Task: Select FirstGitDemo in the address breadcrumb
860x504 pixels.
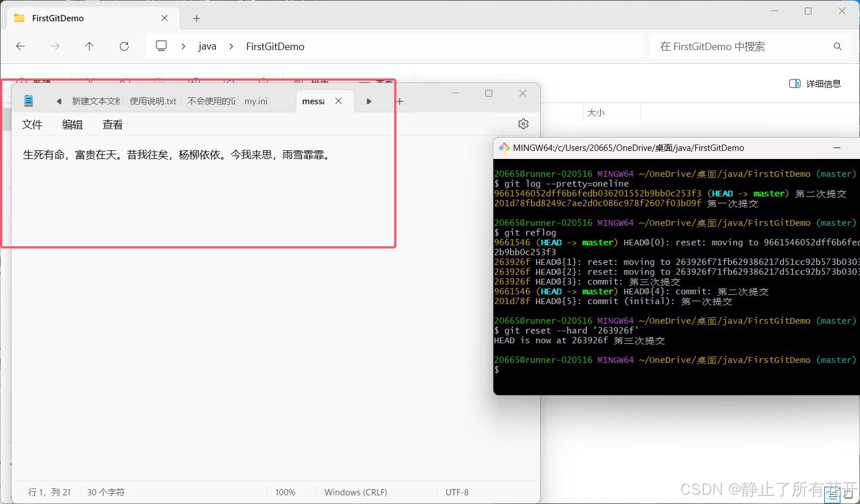Action: [275, 47]
